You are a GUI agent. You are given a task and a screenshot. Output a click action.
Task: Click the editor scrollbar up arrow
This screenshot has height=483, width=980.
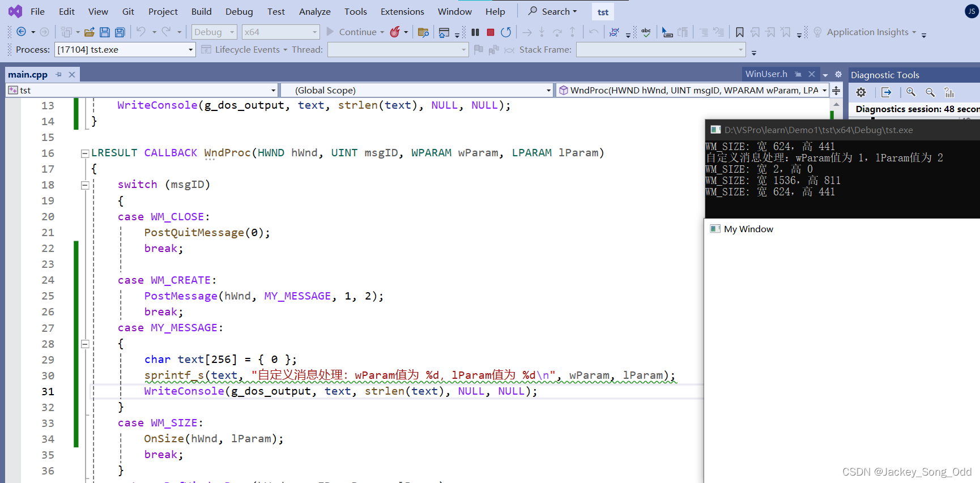tap(836, 105)
